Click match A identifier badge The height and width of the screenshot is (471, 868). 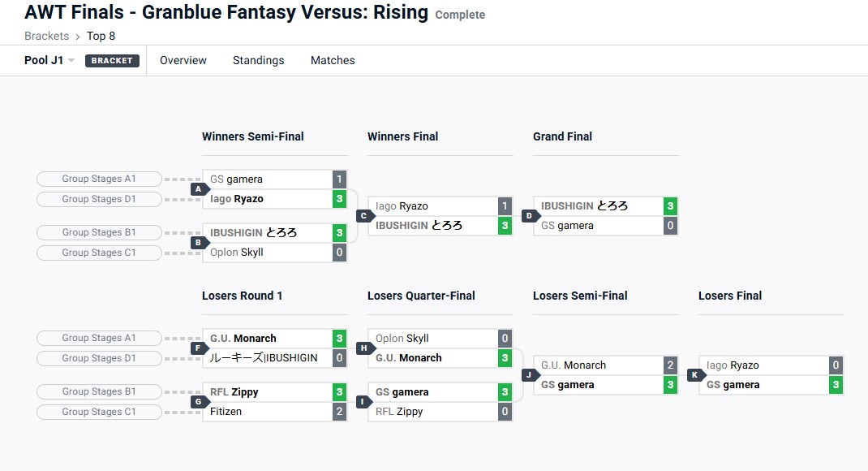coord(197,189)
